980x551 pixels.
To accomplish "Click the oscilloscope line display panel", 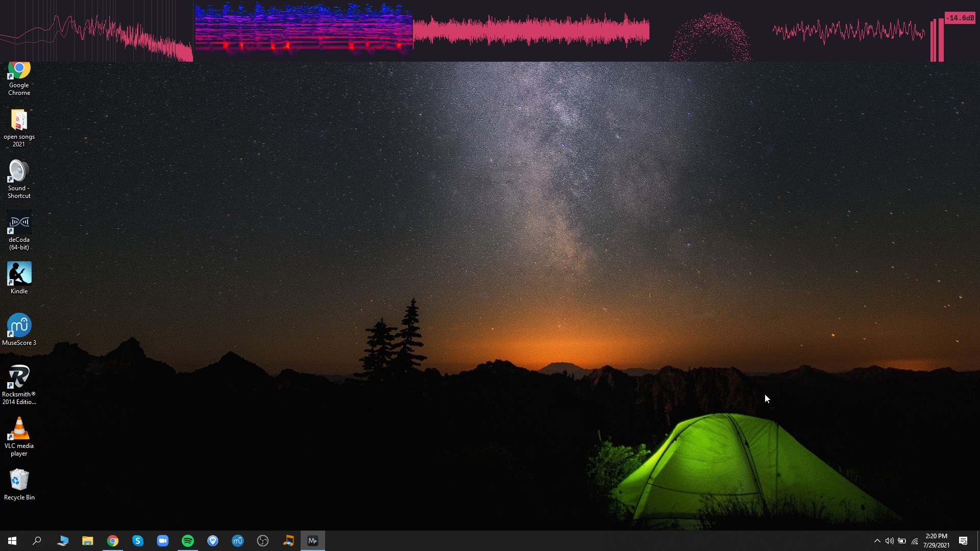I will coord(848,31).
